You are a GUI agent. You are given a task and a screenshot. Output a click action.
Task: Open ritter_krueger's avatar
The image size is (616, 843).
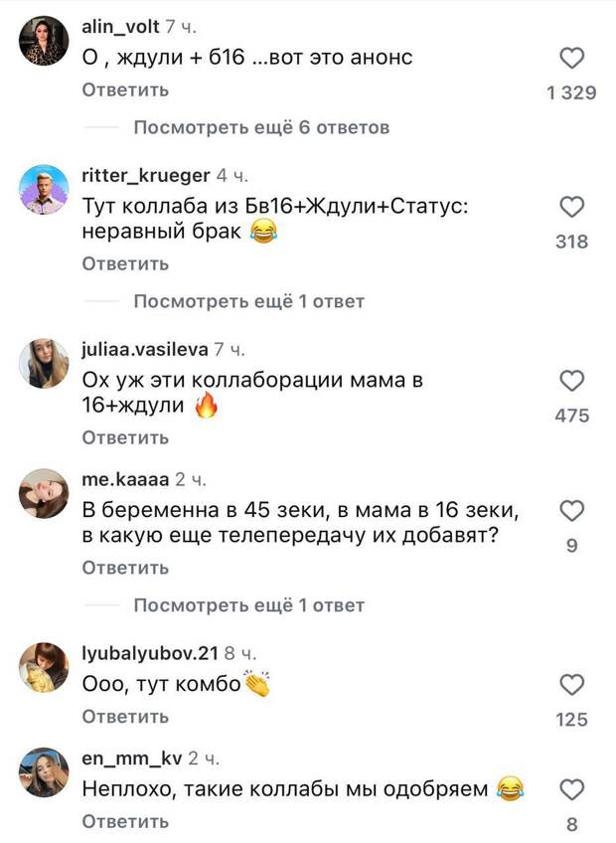(x=44, y=190)
